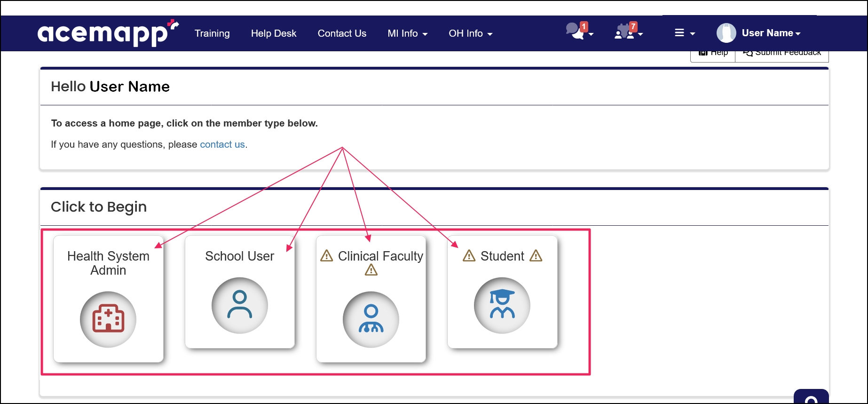
Task: Expand the MI Info dropdown
Action: (x=408, y=33)
